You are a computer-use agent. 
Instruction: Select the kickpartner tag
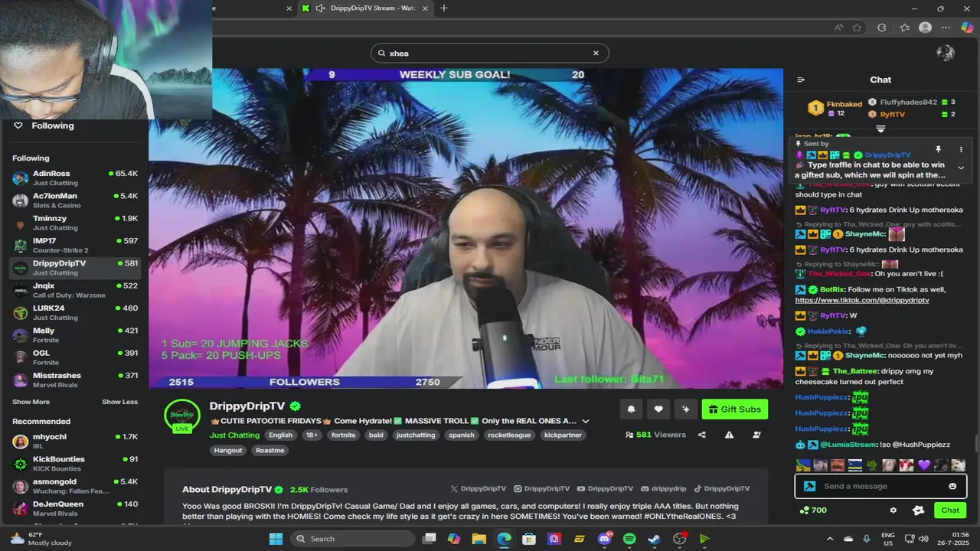click(x=562, y=435)
